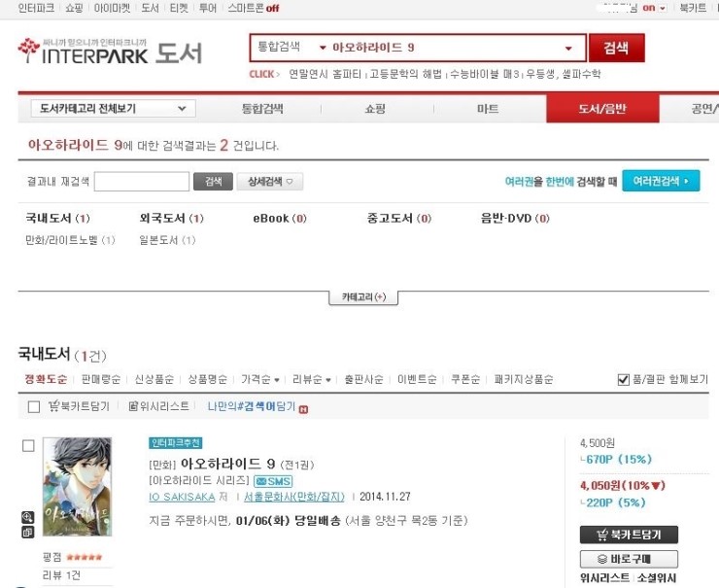Open 티켓 in top menu
The image size is (719, 588).
(x=179, y=8)
